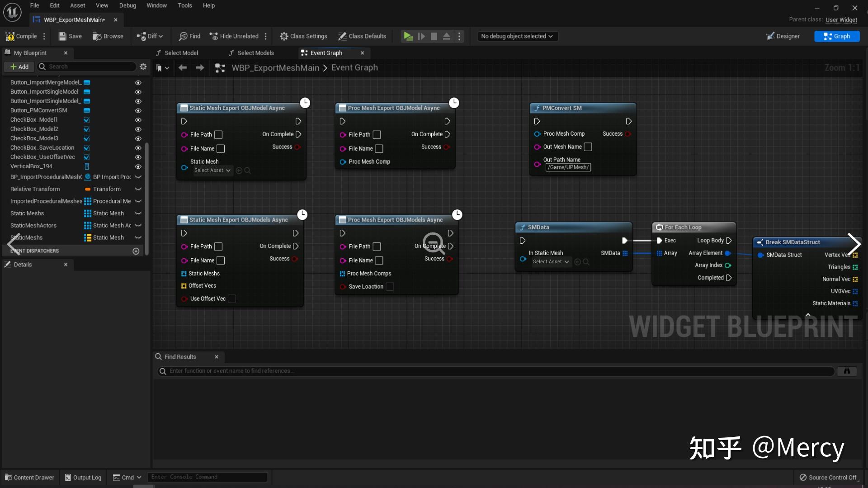This screenshot has height=488, width=868.
Task: Open the Asset menu
Action: 77,5
